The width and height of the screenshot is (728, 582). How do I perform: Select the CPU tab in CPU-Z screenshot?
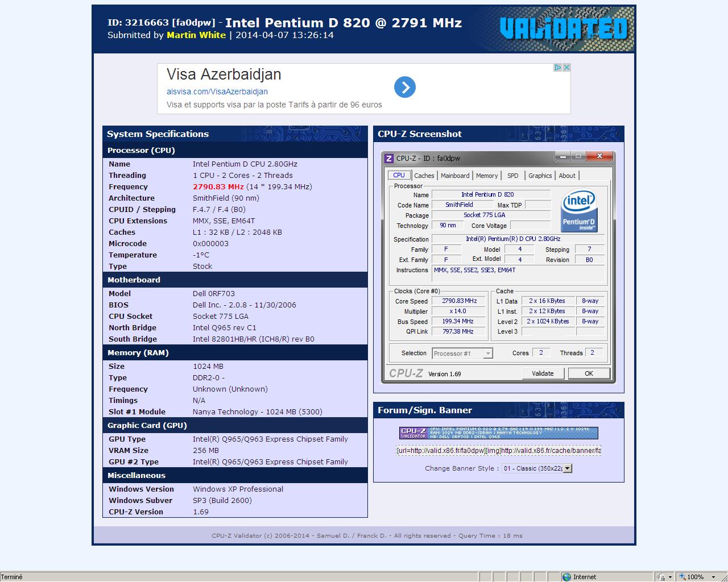point(399,175)
